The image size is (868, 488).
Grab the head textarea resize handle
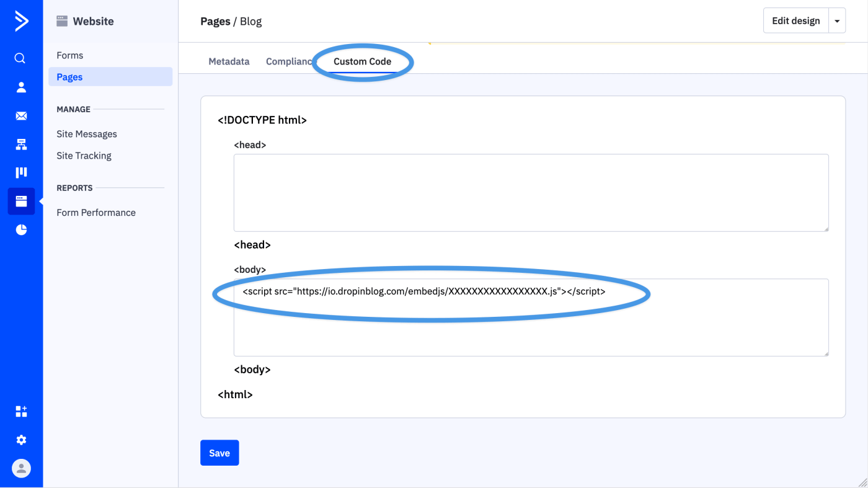[826, 229]
